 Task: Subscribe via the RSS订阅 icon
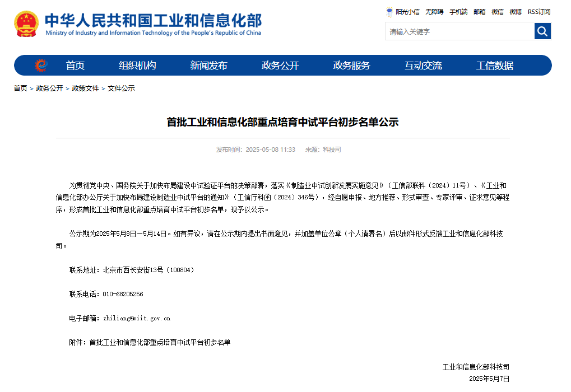click(538, 12)
